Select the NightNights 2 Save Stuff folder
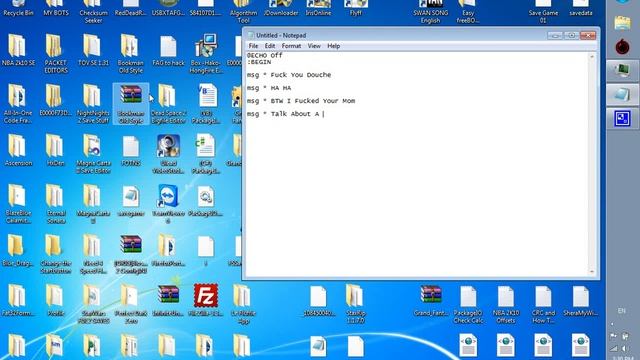The image size is (640, 360). [x=93, y=104]
